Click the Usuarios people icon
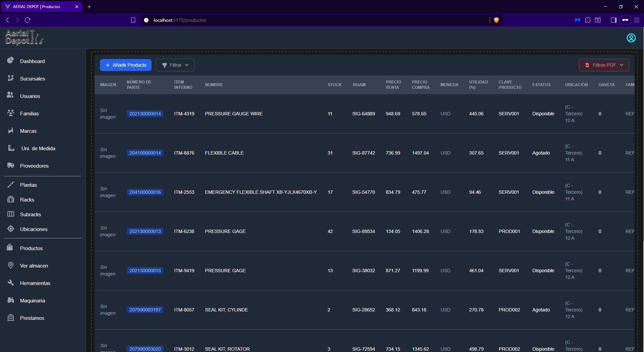This screenshot has width=644, height=352. 10,95
